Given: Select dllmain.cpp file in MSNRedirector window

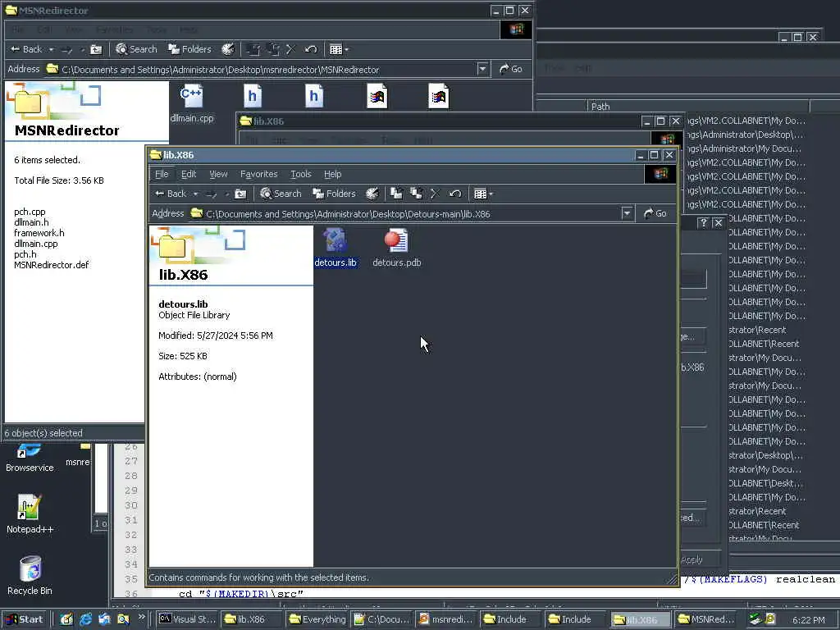Looking at the screenshot, I should point(192,103).
